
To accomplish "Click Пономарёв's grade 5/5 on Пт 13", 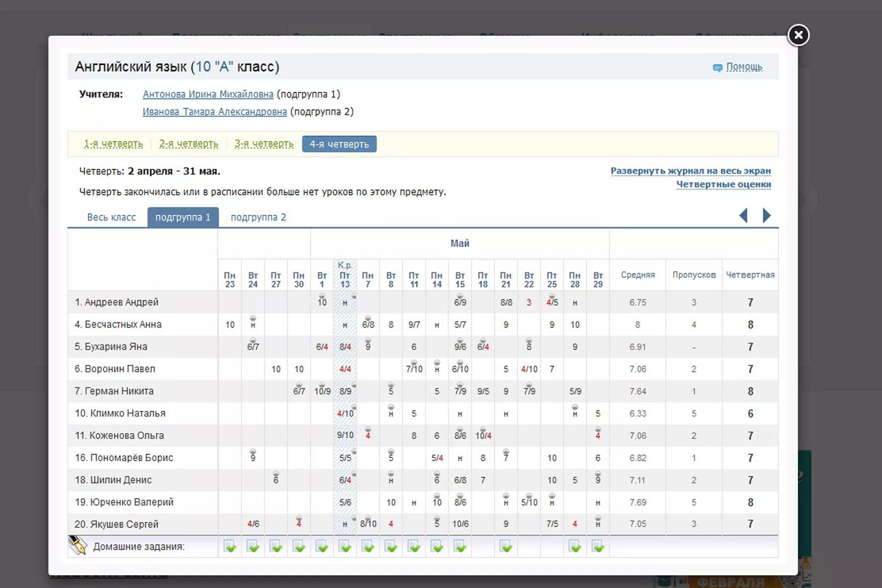I will [x=345, y=458].
